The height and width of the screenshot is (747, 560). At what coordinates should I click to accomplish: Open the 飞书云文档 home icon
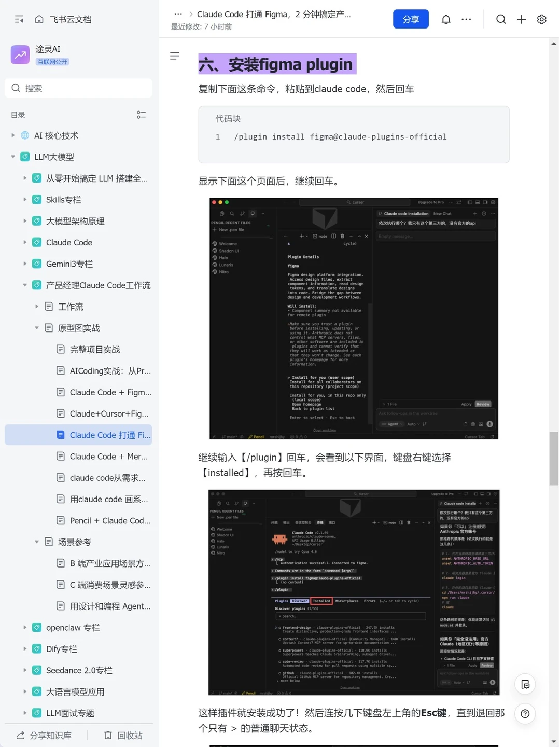(x=39, y=19)
